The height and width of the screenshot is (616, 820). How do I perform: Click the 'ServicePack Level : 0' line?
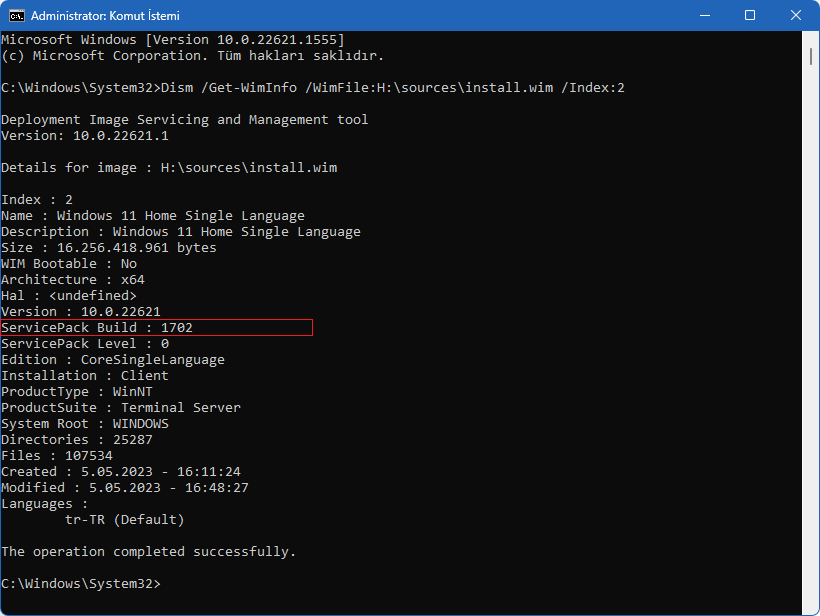tap(85, 344)
